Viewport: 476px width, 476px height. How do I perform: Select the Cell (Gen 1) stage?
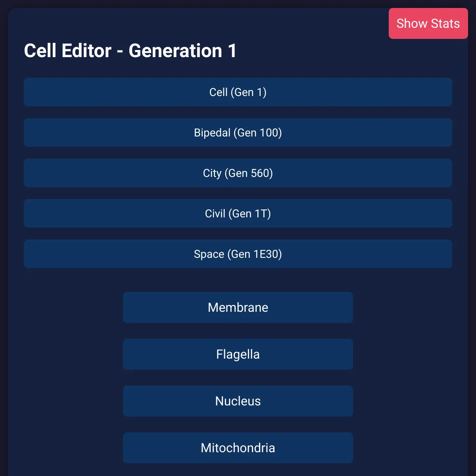click(x=238, y=92)
